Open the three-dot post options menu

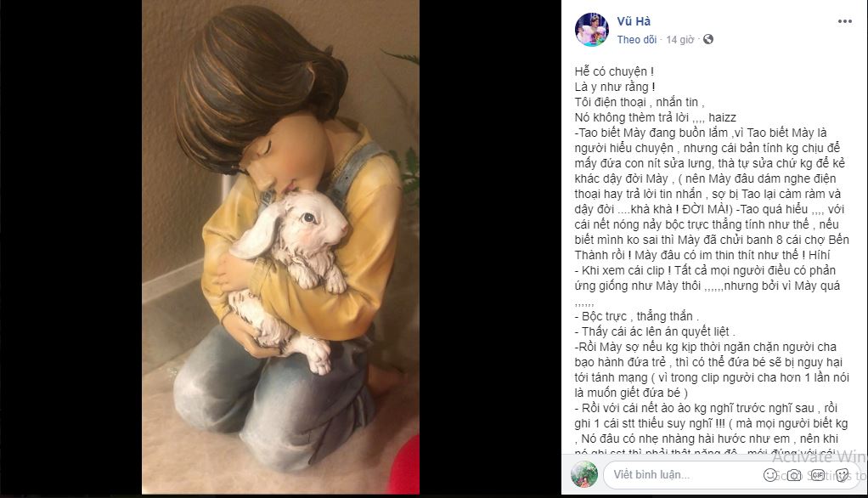point(844,21)
